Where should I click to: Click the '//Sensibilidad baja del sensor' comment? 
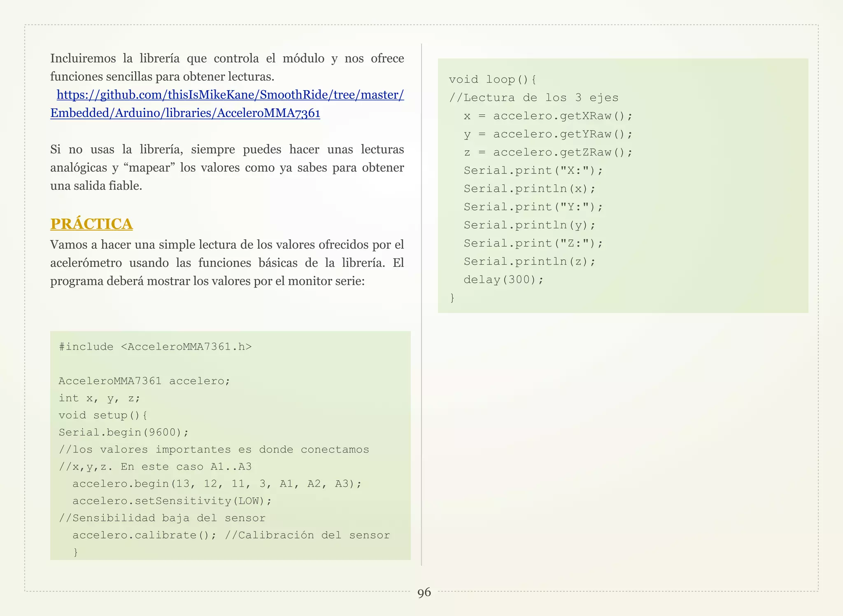(162, 518)
